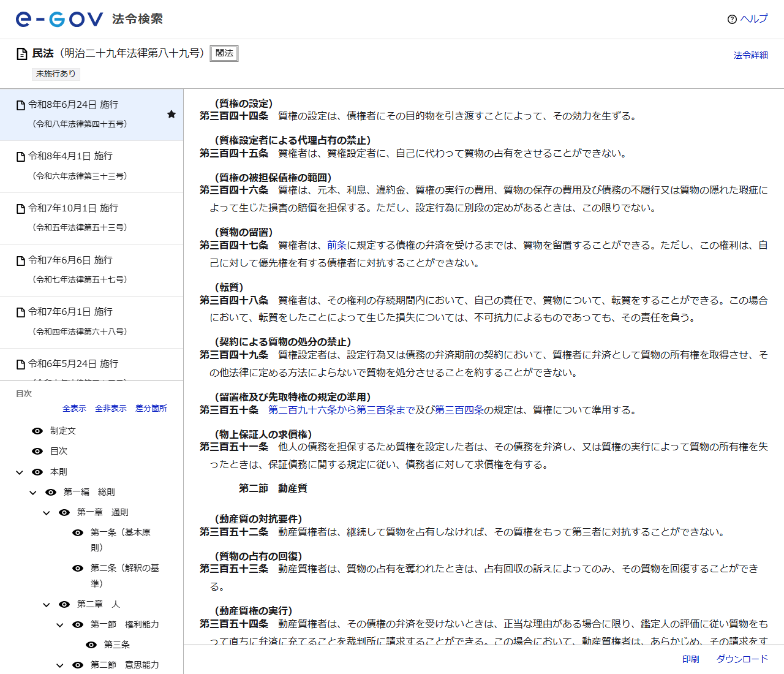Toggle visibility of 第一章 通則
Image resolution: width=784 pixels, height=674 pixels.
pyautogui.click(x=64, y=512)
